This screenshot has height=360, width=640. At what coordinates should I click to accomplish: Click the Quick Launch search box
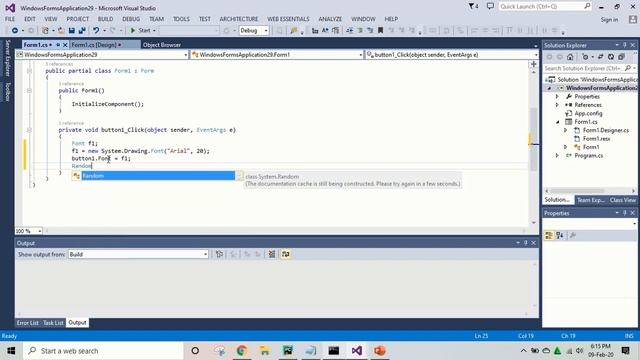(x=544, y=7)
